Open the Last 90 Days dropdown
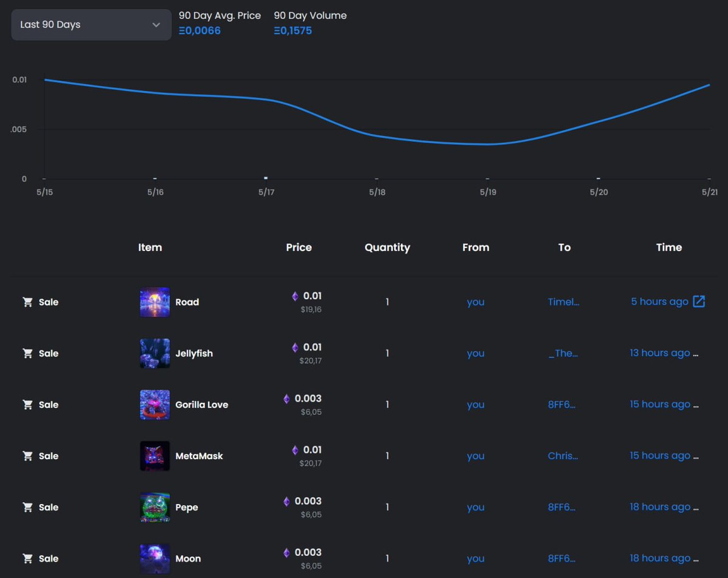Viewport: 728px width, 578px height. pos(91,25)
